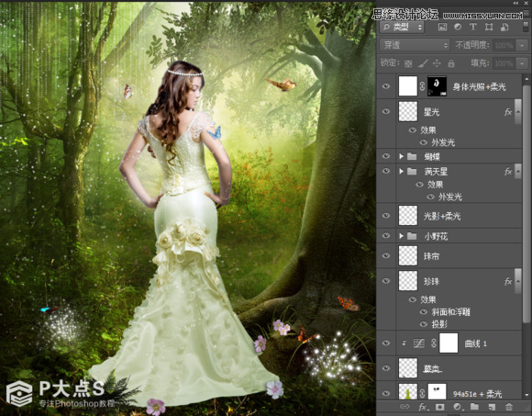Click the layers panel vertical scrollbar
532x416 pixels.
(x=526, y=204)
